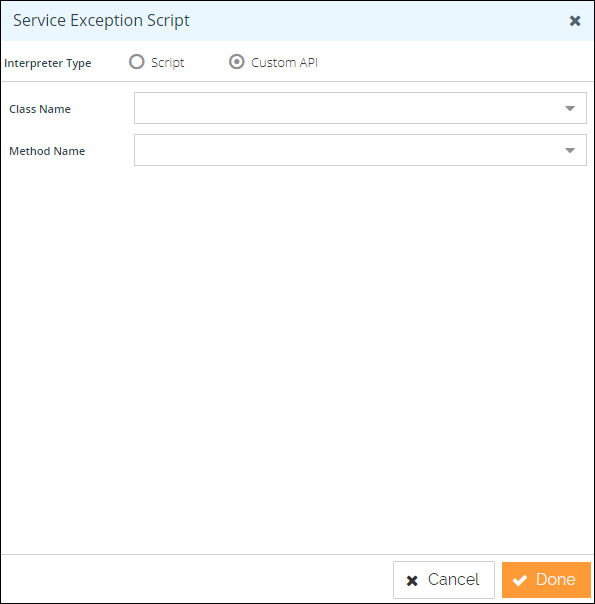Image resolution: width=595 pixels, height=604 pixels.
Task: Click the Class Name field label
Action: 40,109
